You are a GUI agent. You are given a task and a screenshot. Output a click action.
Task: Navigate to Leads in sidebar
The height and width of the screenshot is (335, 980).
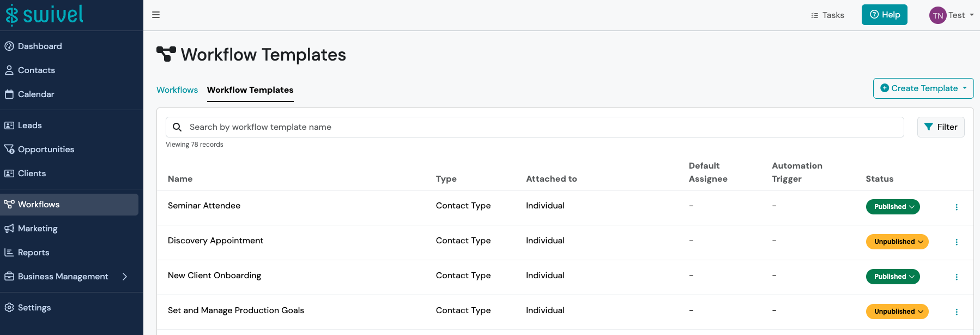(30, 125)
